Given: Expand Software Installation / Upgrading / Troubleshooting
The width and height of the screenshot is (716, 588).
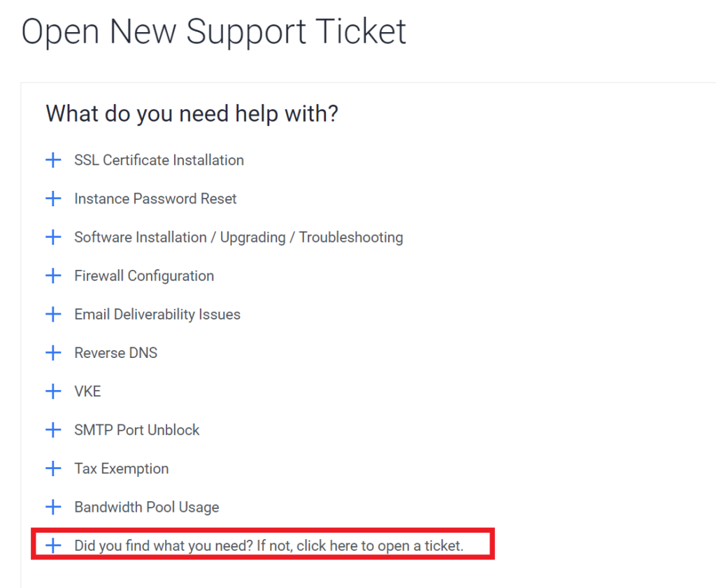Looking at the screenshot, I should click(54, 237).
